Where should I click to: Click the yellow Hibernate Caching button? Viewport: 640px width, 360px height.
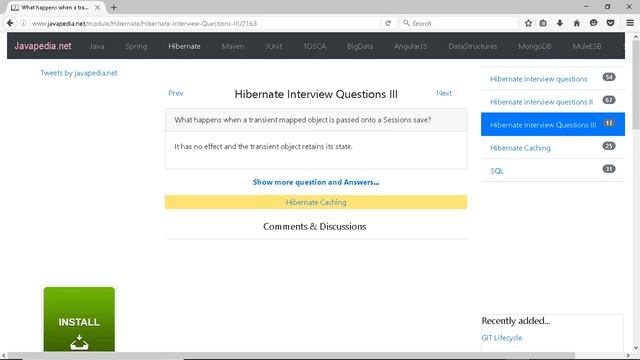point(316,202)
